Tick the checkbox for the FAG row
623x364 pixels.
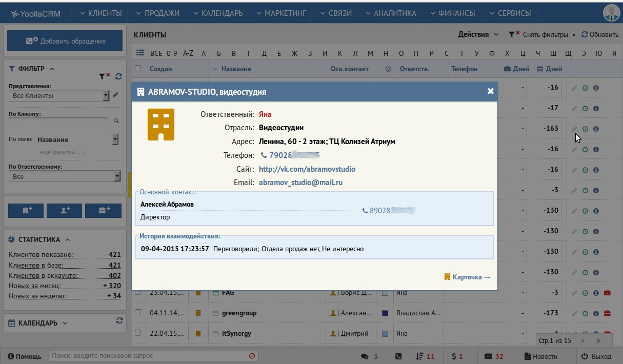pos(138,292)
